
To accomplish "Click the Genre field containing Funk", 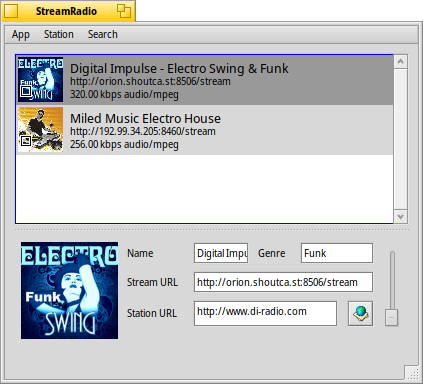I will coord(337,253).
